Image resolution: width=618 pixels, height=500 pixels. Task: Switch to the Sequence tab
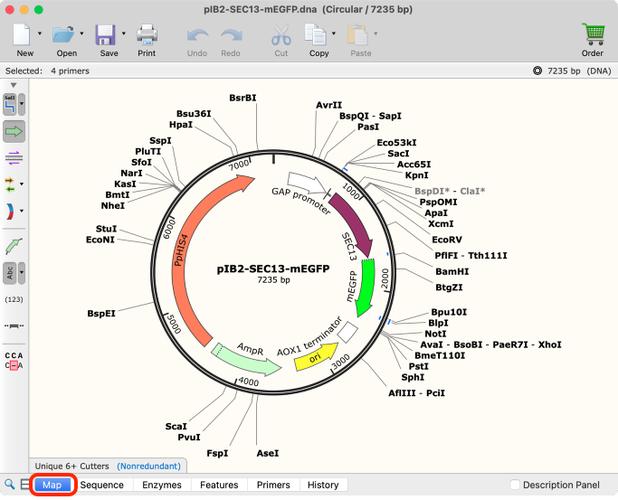(x=102, y=485)
